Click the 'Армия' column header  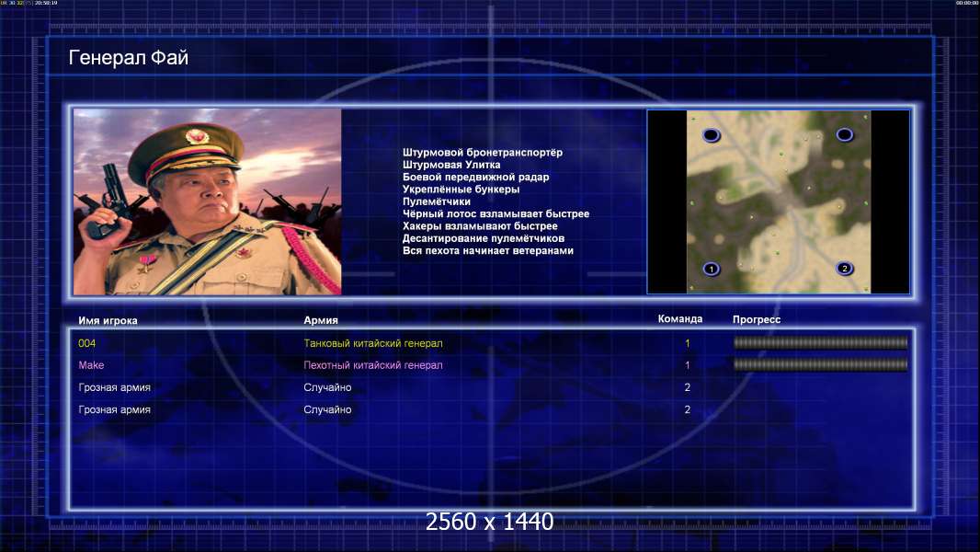pos(321,320)
